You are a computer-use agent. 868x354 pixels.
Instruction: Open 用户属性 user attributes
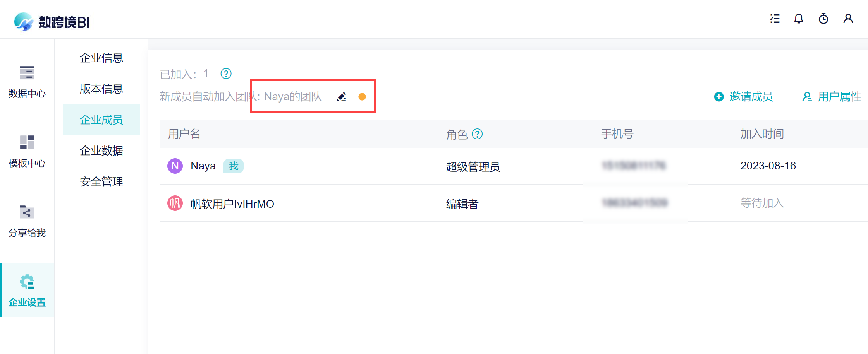tap(832, 97)
